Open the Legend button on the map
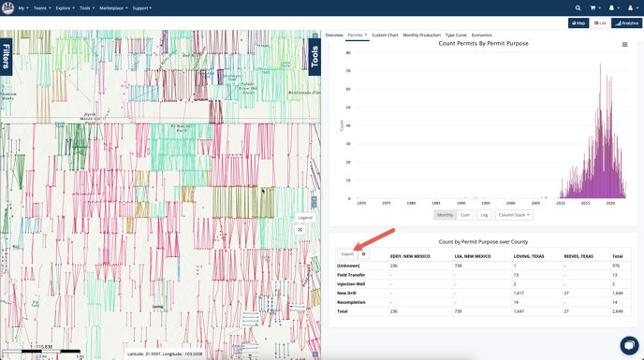This screenshot has width=644, height=360. (x=305, y=218)
